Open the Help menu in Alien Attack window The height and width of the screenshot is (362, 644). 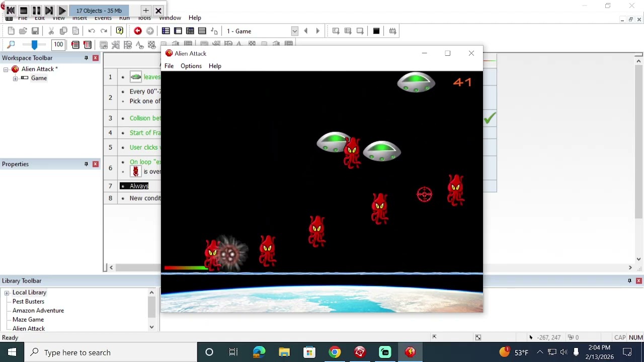click(215, 66)
